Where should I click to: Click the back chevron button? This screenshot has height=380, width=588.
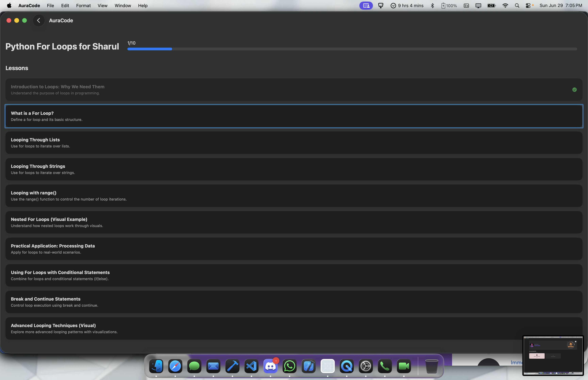point(38,20)
